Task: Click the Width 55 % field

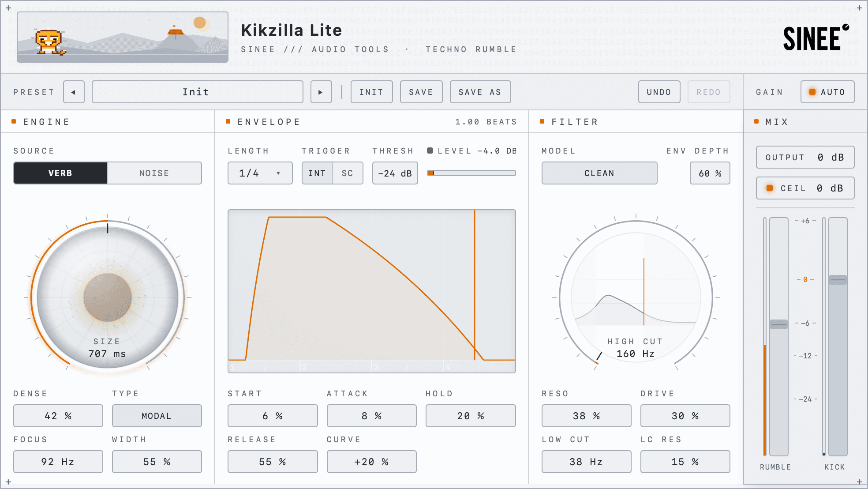Action: pyautogui.click(x=157, y=462)
